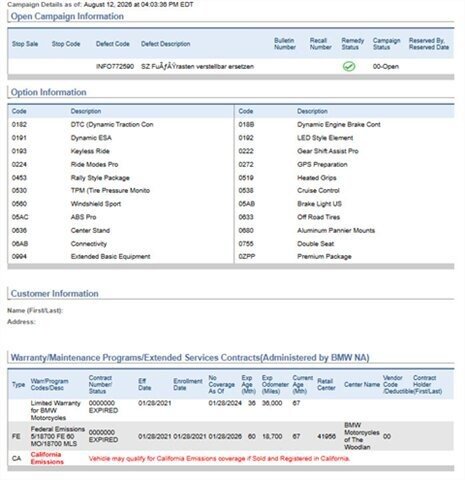Click the Open Campaign Information heading
Viewport: 465px width, 480px height.
67,16
